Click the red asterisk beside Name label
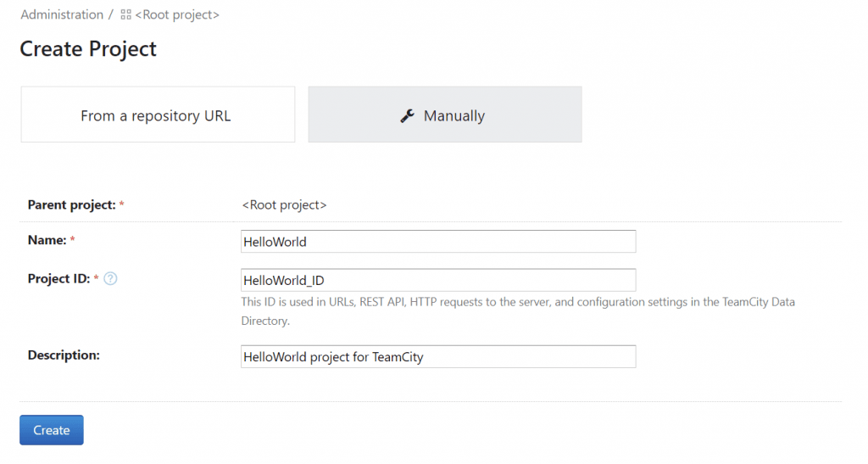 coord(73,241)
